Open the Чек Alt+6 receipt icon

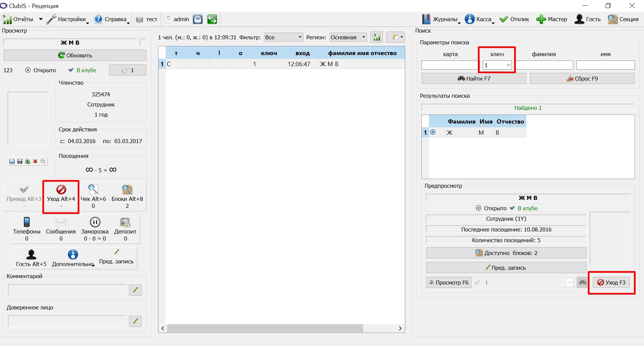tap(93, 189)
